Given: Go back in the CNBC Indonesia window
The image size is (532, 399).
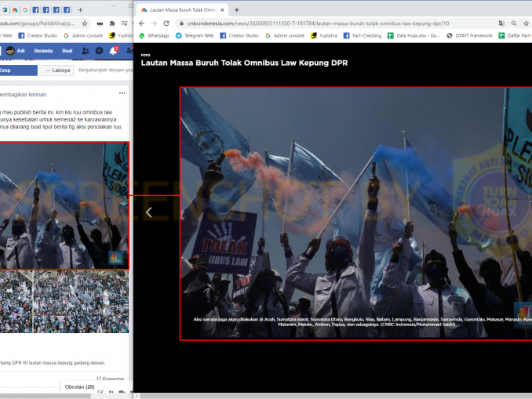Looking at the screenshot, I should tap(142, 24).
